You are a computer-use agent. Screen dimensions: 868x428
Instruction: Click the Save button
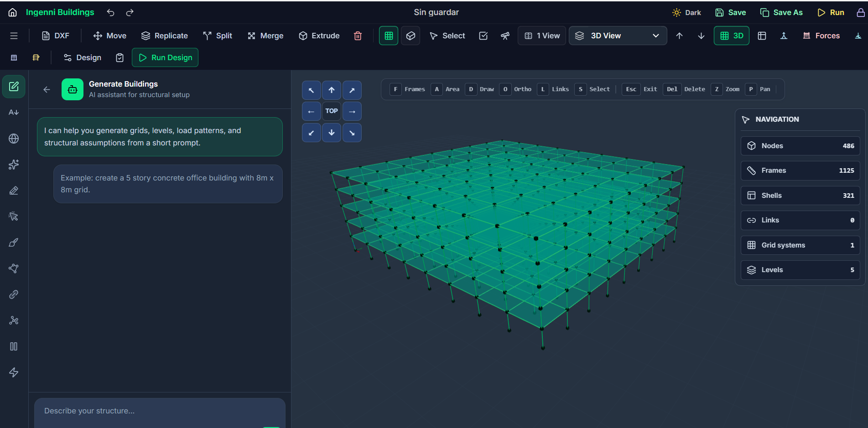(x=731, y=12)
